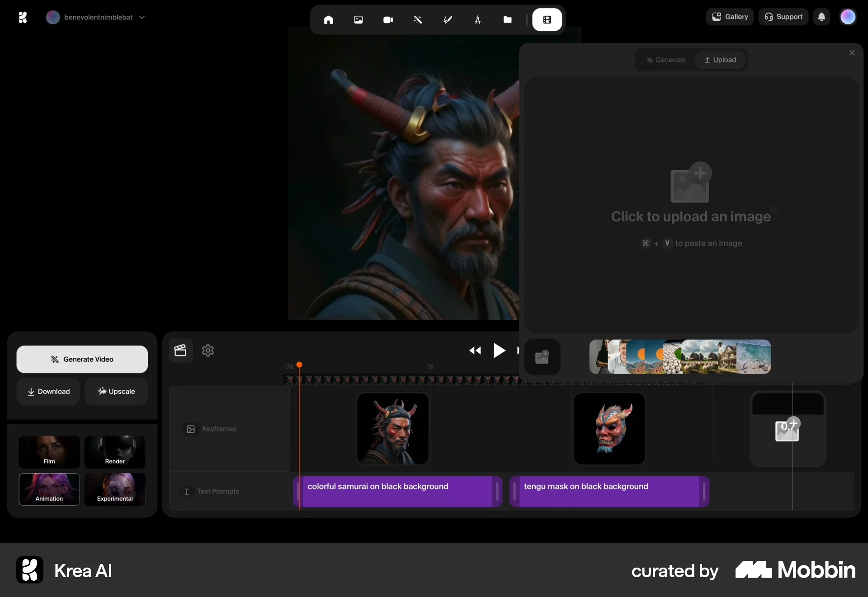Open the realtime pen drawing tool
The image size is (868, 597).
tap(448, 19)
